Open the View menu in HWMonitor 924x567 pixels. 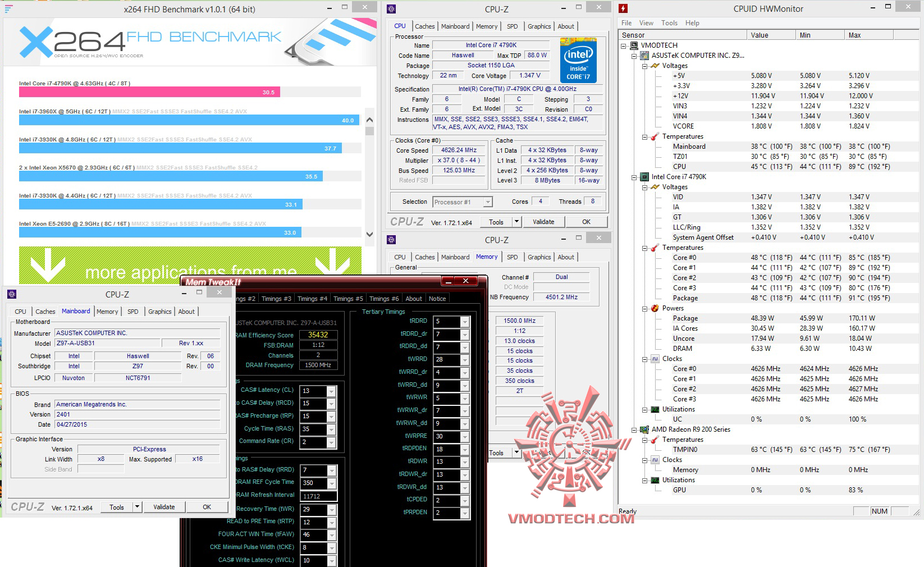pyautogui.click(x=646, y=23)
